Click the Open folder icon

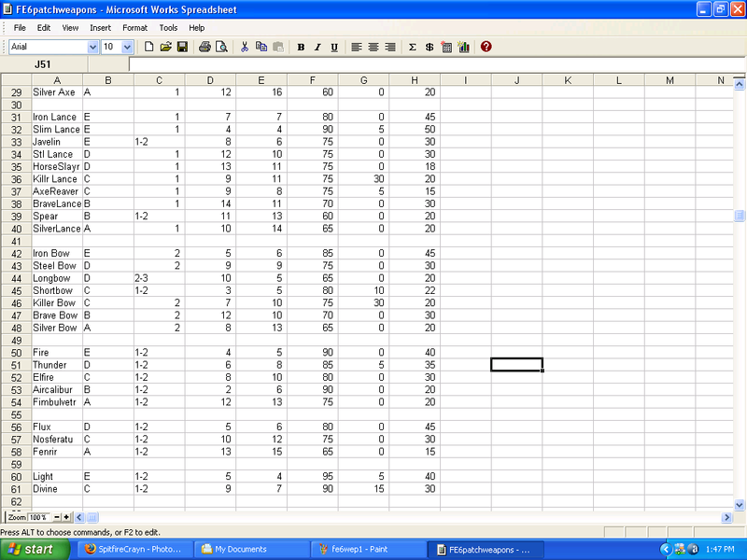[165, 47]
